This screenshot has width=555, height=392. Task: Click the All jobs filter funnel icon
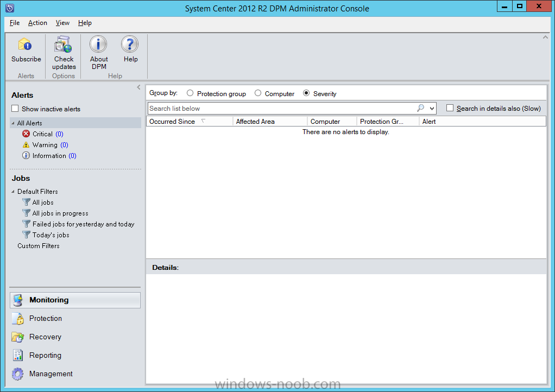tap(26, 202)
